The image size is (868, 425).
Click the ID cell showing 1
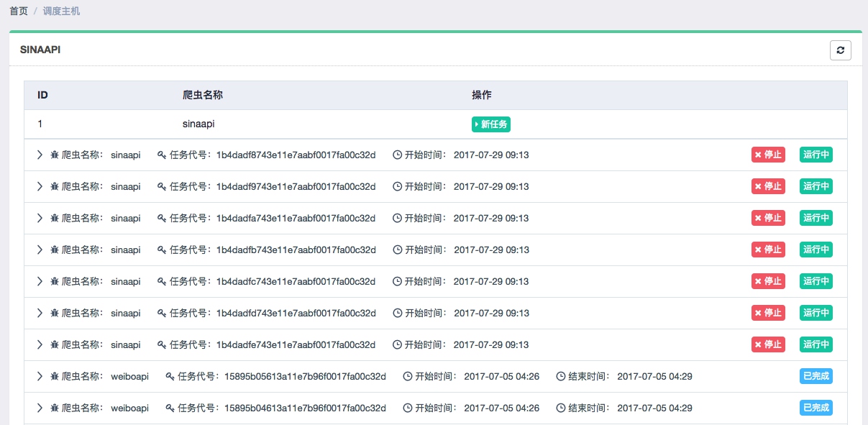click(40, 124)
